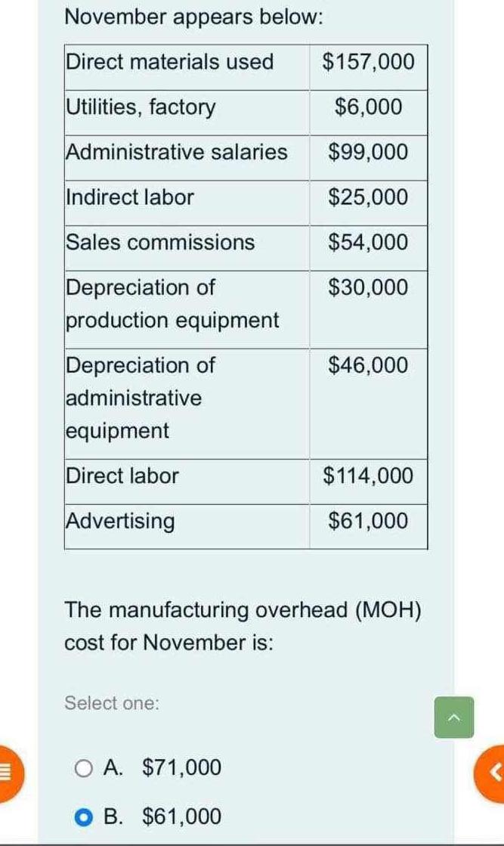Viewport: 504px width, 846px height.
Task: Click the manufacturing overhead question text
Action: tap(242, 626)
